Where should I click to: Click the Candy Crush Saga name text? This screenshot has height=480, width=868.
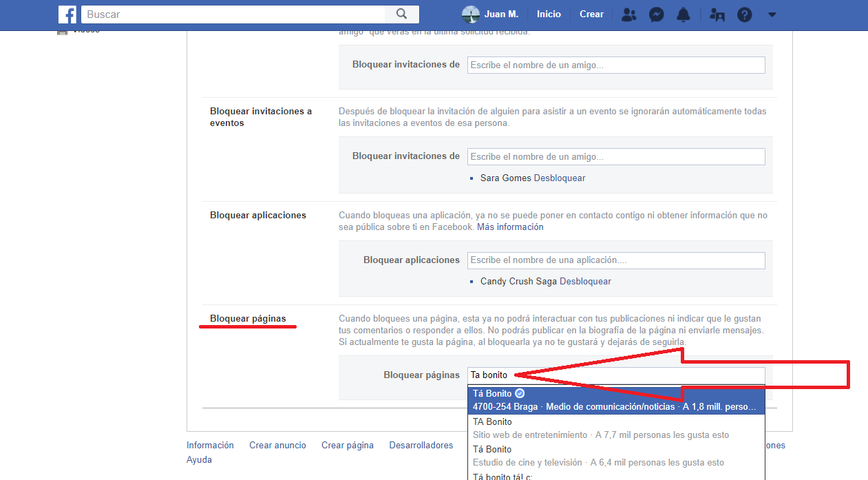point(519,281)
